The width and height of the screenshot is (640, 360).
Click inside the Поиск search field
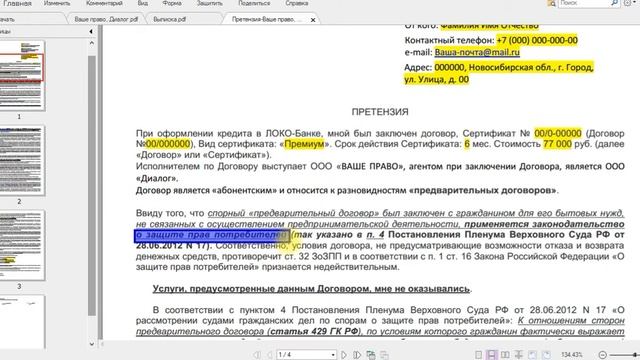pos(584,3)
